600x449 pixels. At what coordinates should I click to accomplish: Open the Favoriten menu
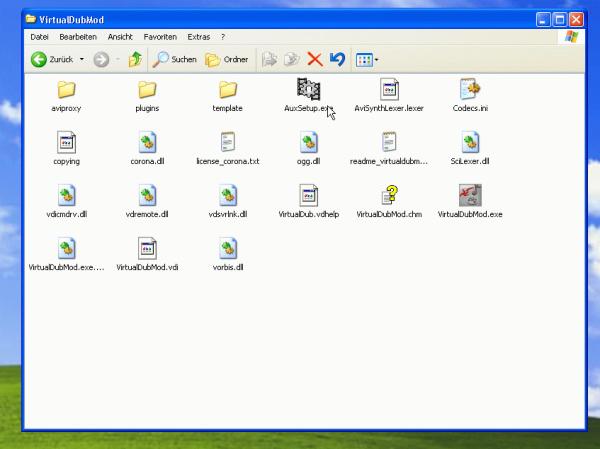pyautogui.click(x=159, y=36)
